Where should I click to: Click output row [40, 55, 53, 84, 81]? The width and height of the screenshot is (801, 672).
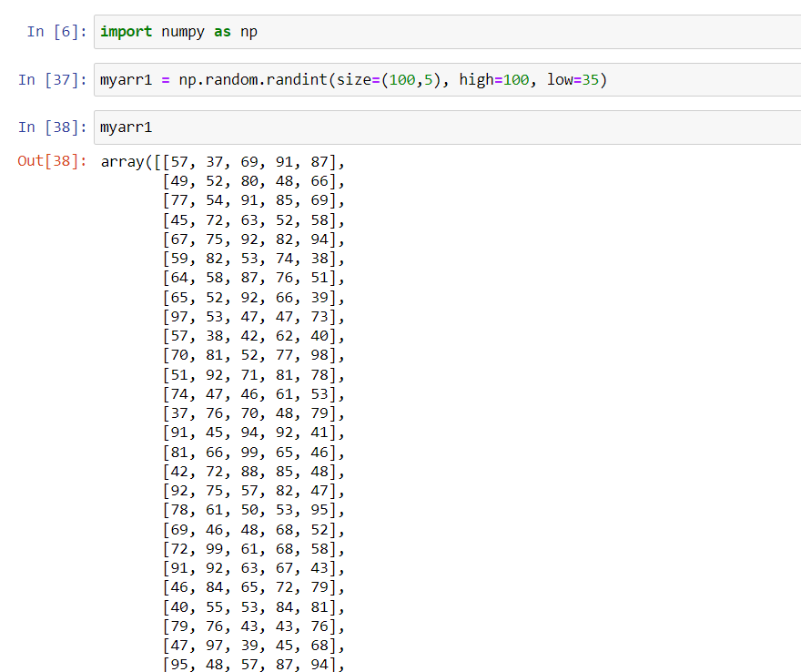click(x=253, y=607)
